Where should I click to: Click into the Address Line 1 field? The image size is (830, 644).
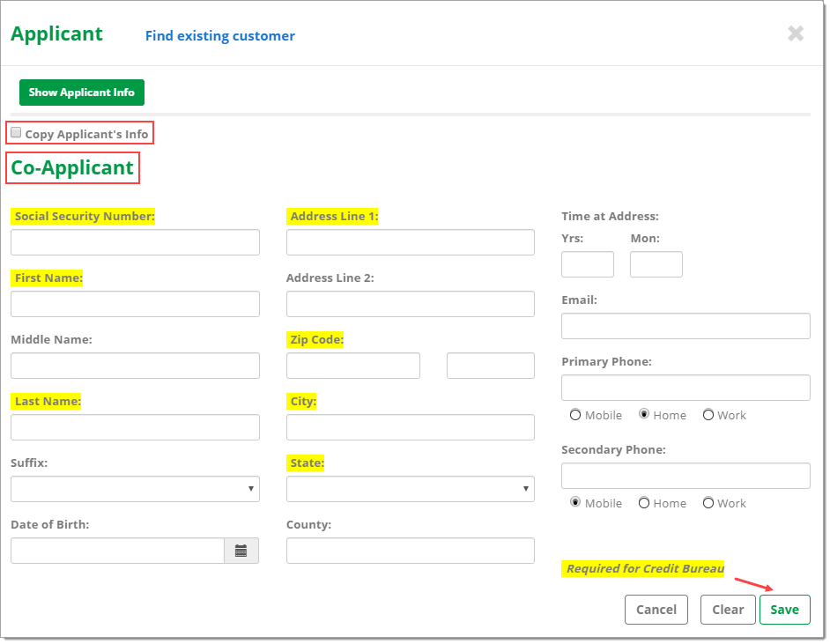[411, 242]
